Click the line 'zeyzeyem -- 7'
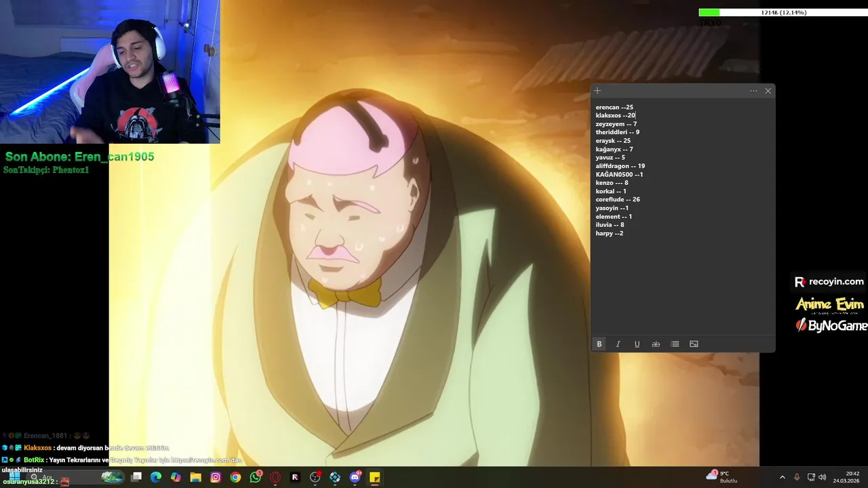868x488 pixels. tap(616, 124)
